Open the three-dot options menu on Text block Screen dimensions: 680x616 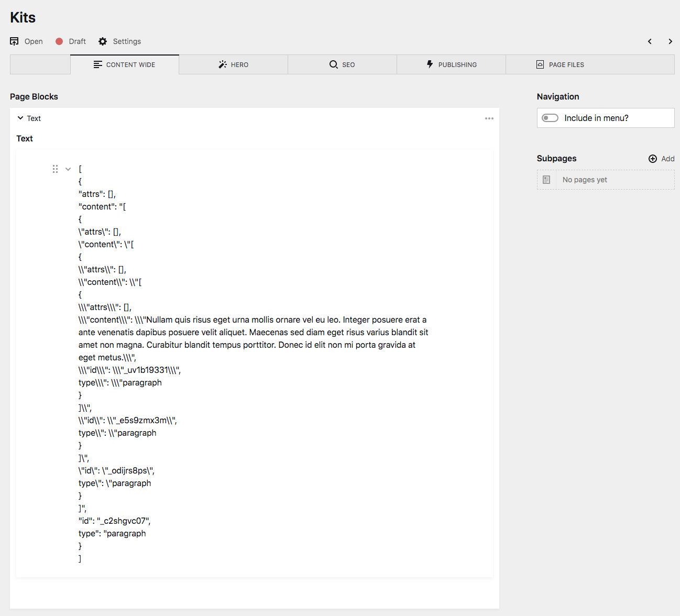(x=489, y=118)
